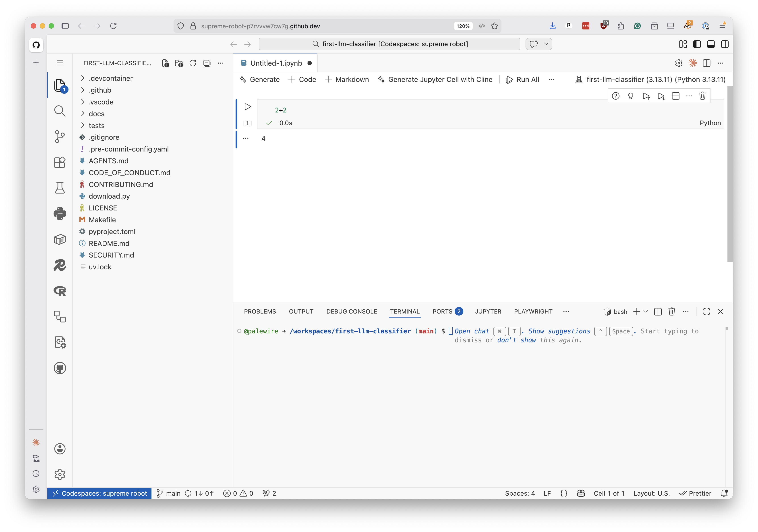Split the cell using the split icon
The width and height of the screenshot is (758, 532).
(x=675, y=96)
